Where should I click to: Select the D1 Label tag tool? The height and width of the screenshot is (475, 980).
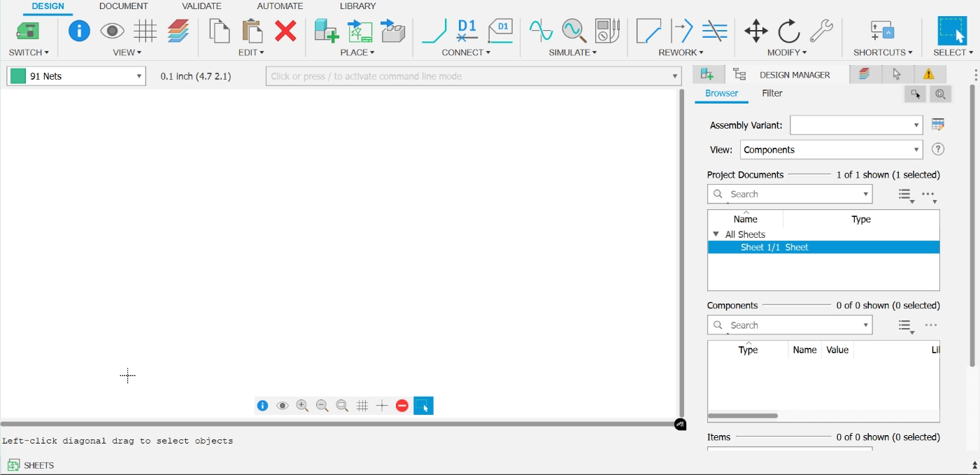[501, 31]
